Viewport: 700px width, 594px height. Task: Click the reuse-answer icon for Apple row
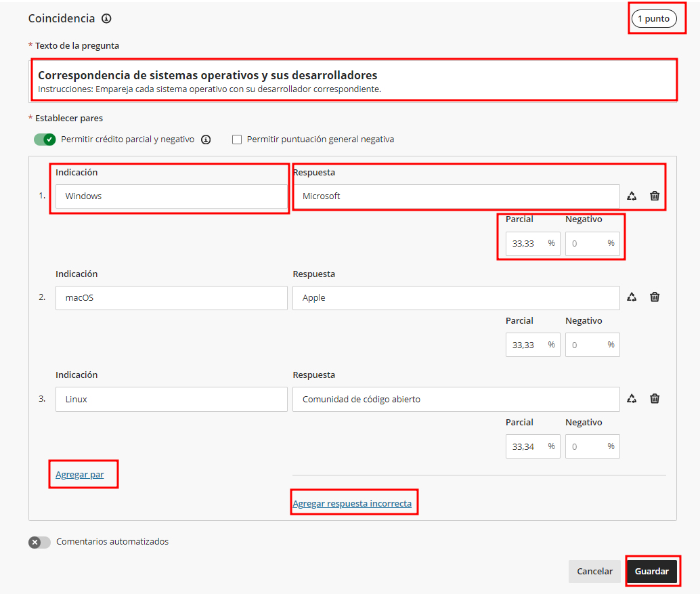[x=632, y=297]
